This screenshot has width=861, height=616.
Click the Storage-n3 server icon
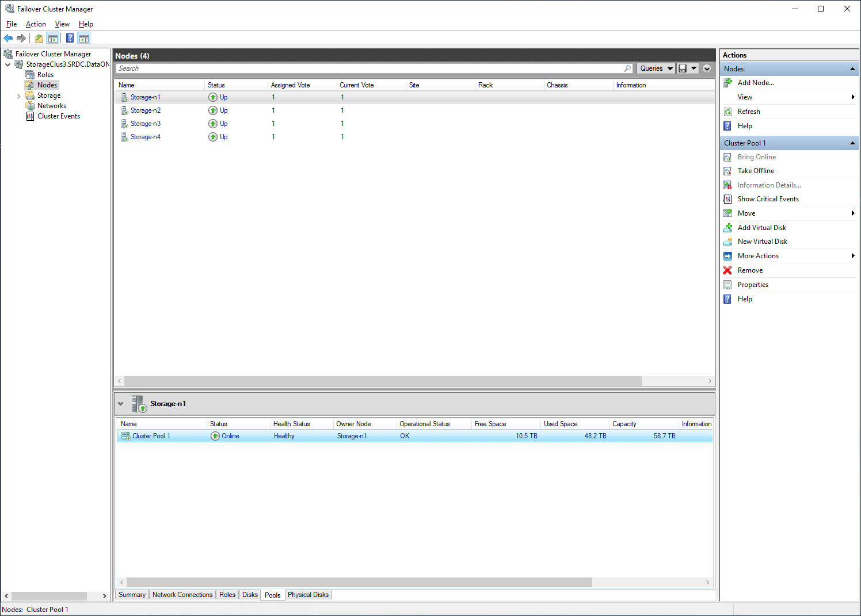pyautogui.click(x=124, y=124)
